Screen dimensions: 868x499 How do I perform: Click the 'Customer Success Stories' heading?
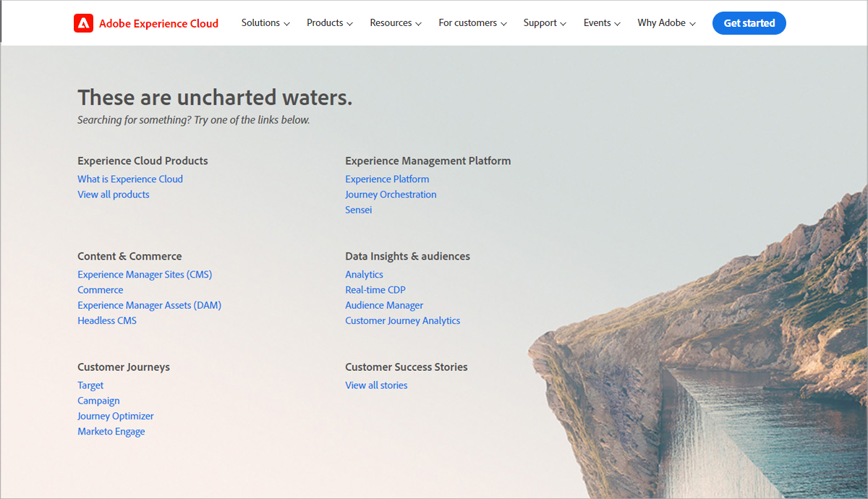coord(407,367)
